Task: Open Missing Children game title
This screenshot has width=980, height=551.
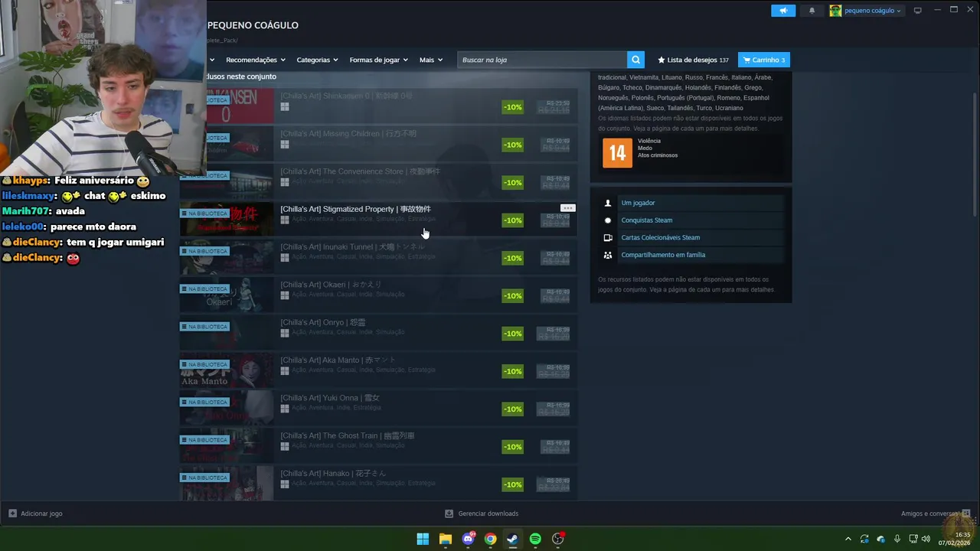Action: [x=348, y=133]
